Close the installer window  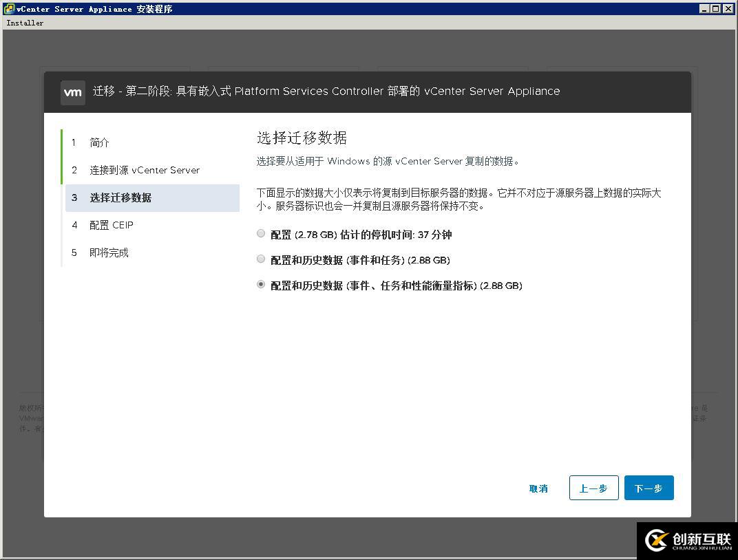point(728,8)
